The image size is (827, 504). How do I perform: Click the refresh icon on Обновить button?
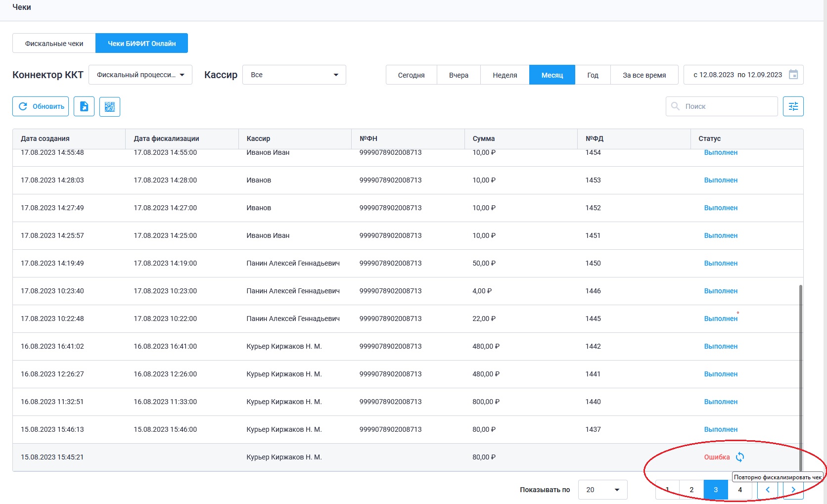click(x=23, y=106)
